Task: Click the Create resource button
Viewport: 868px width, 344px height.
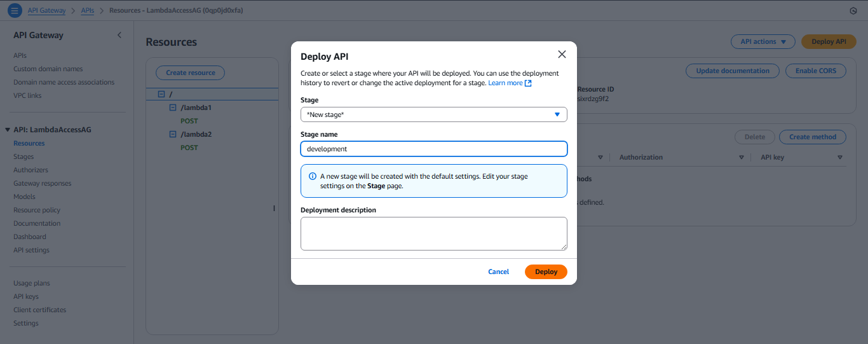Action: (190, 73)
